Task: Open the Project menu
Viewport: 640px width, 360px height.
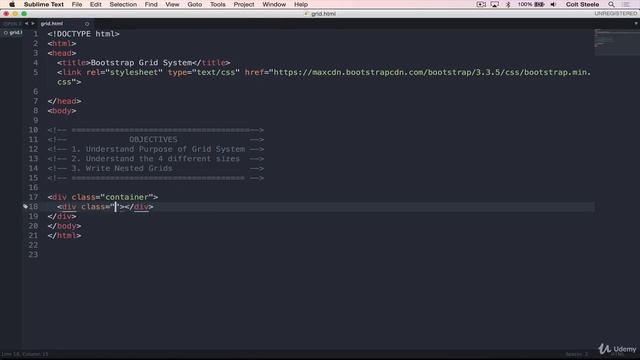Action: (244, 4)
